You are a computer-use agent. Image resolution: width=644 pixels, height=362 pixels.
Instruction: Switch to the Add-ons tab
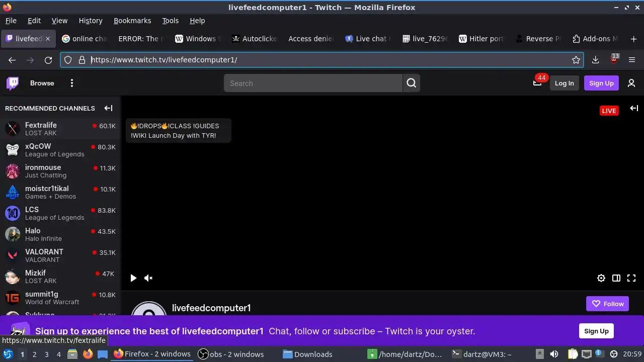(595, 39)
